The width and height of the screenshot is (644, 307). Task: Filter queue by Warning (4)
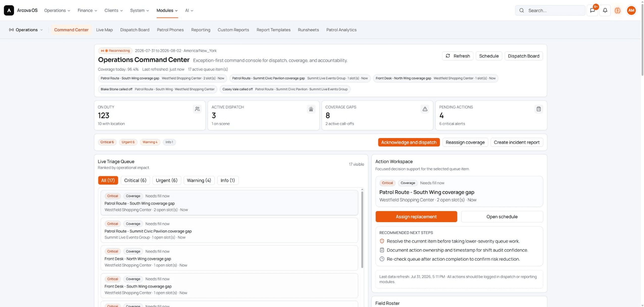click(199, 180)
